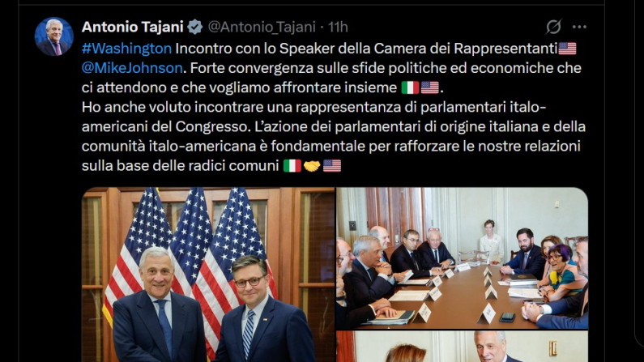Click the US flag emoji before the period after 'insieme'

pos(429,87)
